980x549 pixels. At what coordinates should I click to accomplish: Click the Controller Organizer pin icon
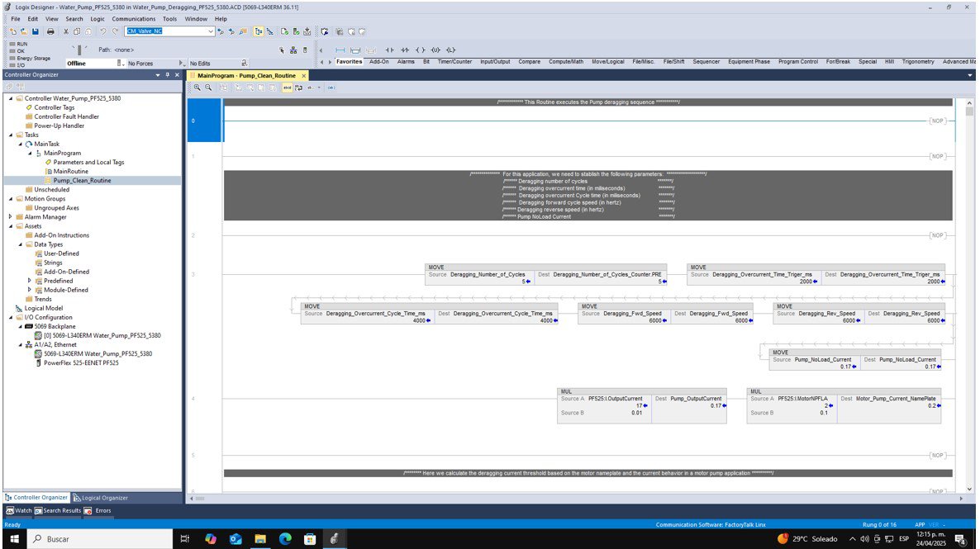click(168, 75)
